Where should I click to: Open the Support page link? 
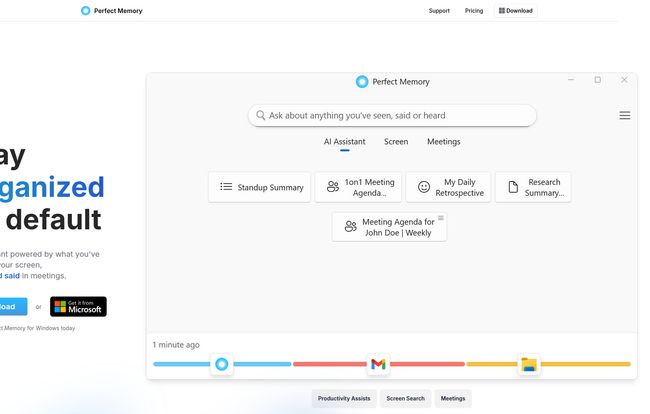439,11
